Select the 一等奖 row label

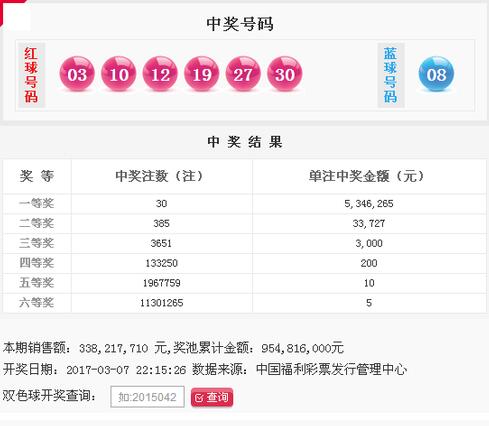pyautogui.click(x=36, y=203)
